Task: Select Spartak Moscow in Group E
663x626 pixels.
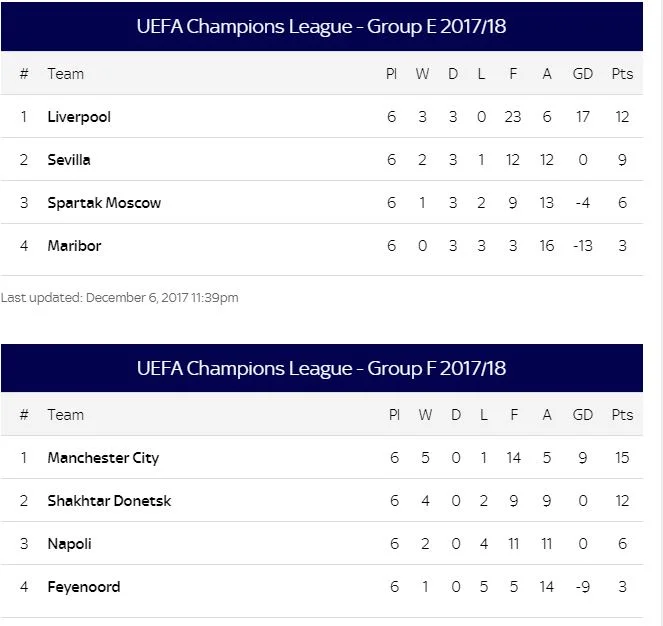Action: pos(104,203)
